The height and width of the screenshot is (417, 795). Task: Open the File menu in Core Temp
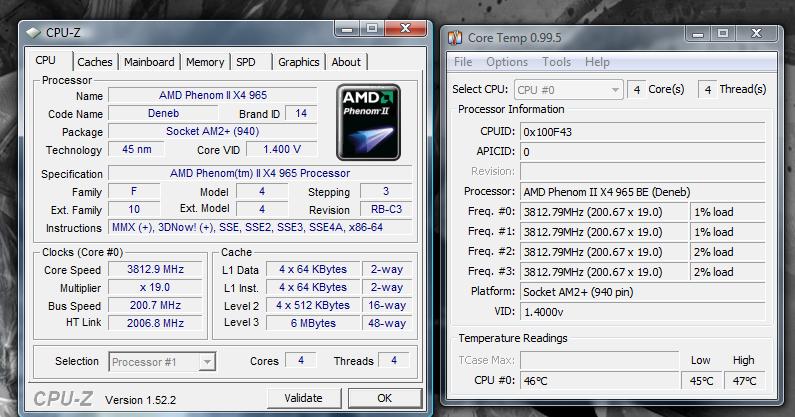point(463,62)
